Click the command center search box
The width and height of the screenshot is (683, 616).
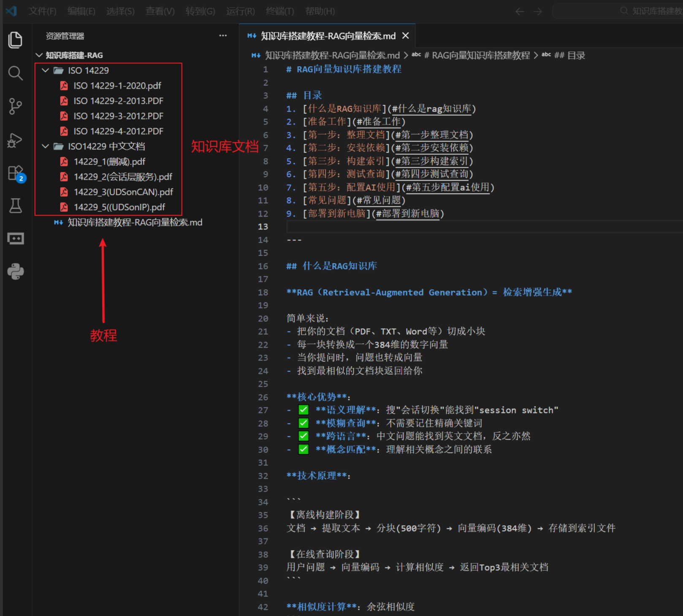[x=618, y=11]
